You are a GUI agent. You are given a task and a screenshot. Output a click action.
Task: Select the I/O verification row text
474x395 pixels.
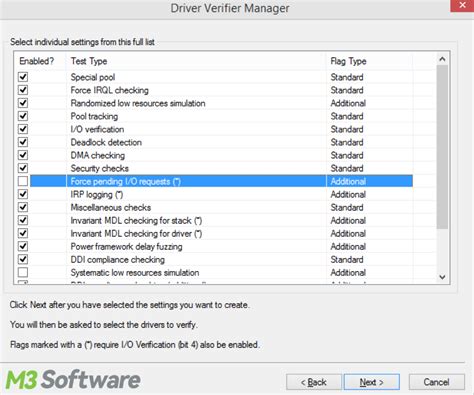(97, 129)
